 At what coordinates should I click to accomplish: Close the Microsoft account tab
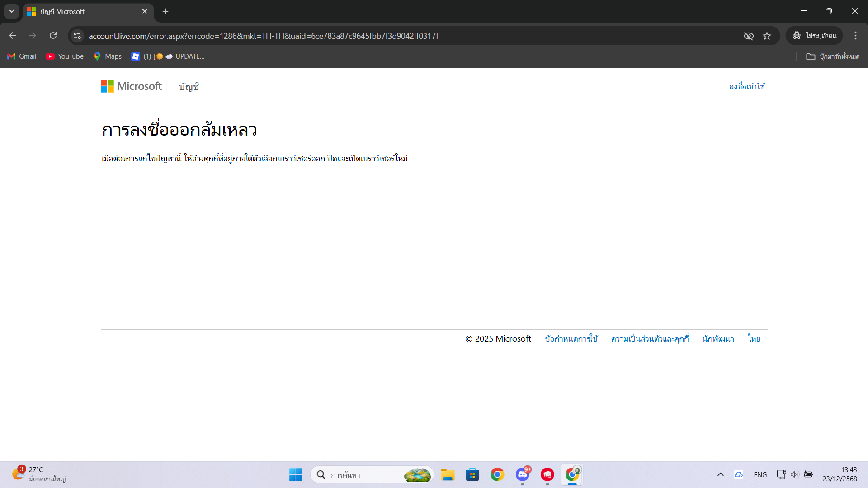145,11
